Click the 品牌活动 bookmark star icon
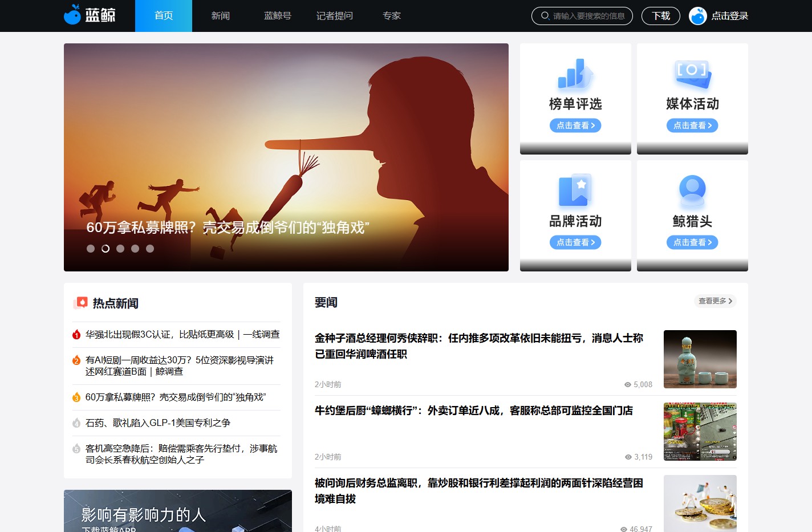This screenshot has height=532, width=812. 575,190
